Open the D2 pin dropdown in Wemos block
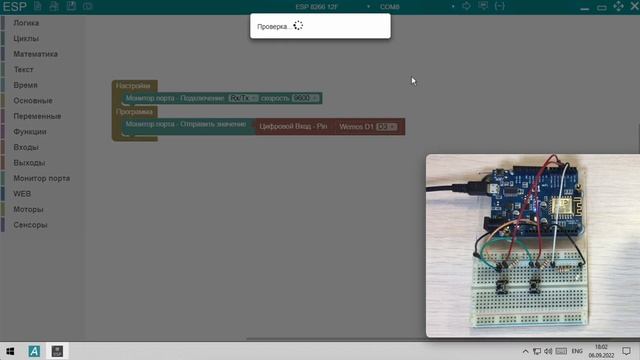Image resolution: width=640 pixels, height=360 pixels. (x=386, y=127)
